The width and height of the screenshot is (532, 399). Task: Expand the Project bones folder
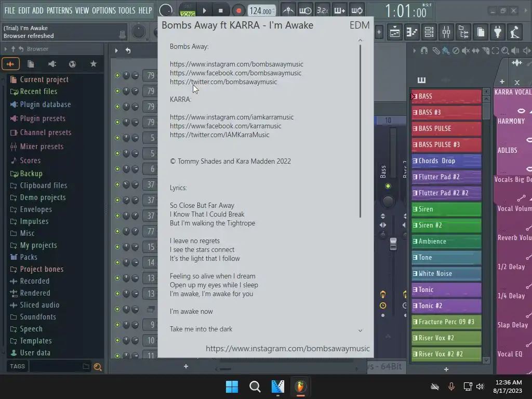click(x=37, y=269)
